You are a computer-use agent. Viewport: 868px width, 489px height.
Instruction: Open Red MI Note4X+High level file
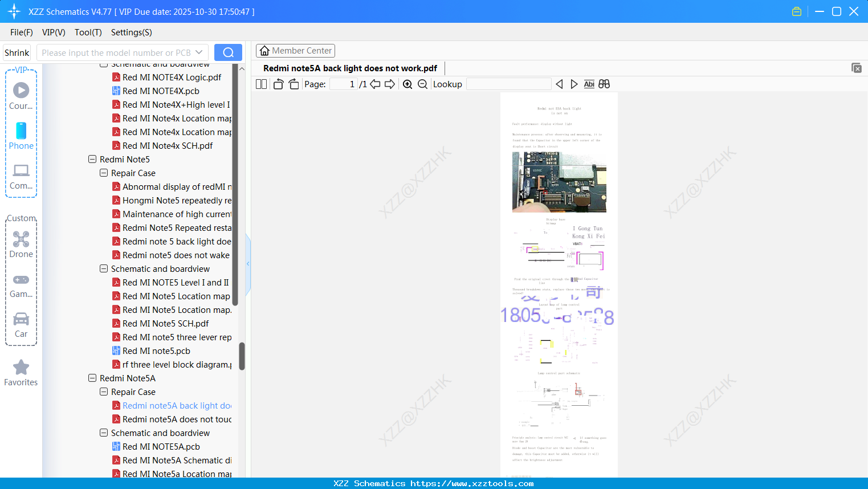tap(171, 105)
